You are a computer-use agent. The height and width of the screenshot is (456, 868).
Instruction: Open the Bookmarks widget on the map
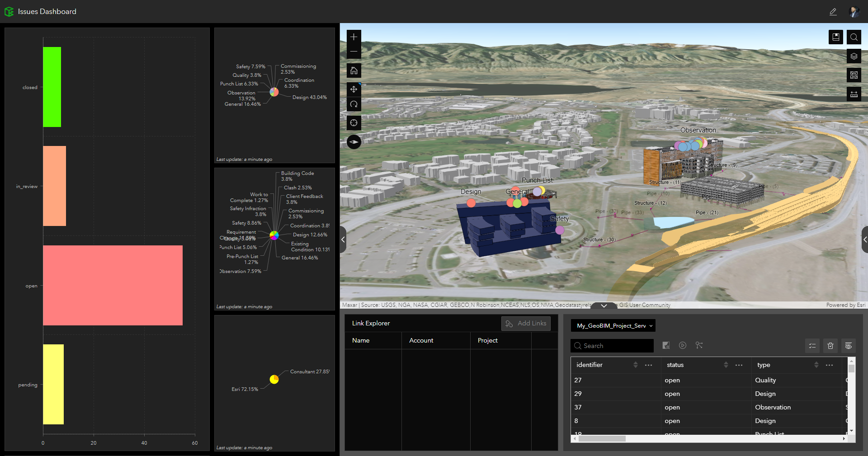point(835,37)
